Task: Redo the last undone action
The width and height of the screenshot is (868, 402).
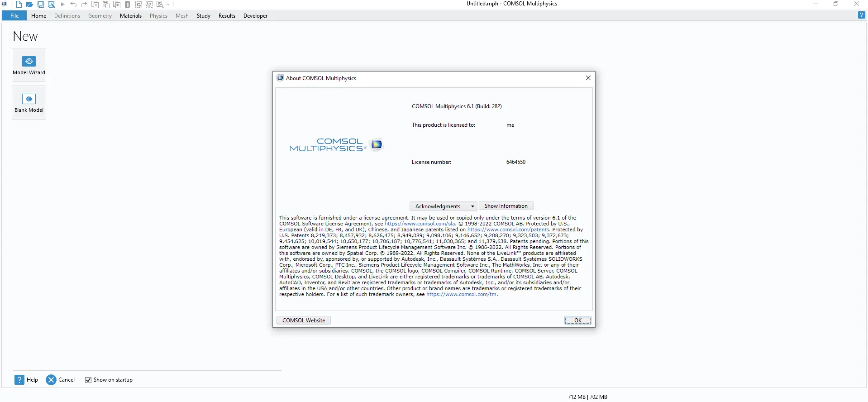Action: [84, 5]
